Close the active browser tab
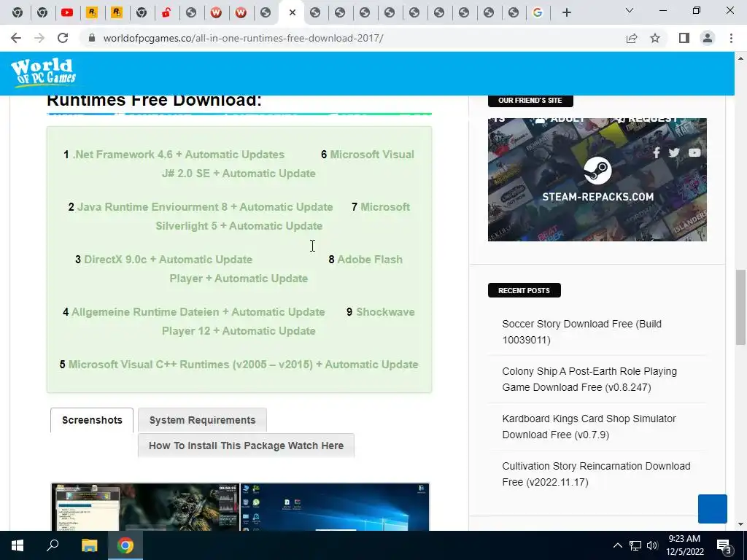The width and height of the screenshot is (747, 560). 293,13
